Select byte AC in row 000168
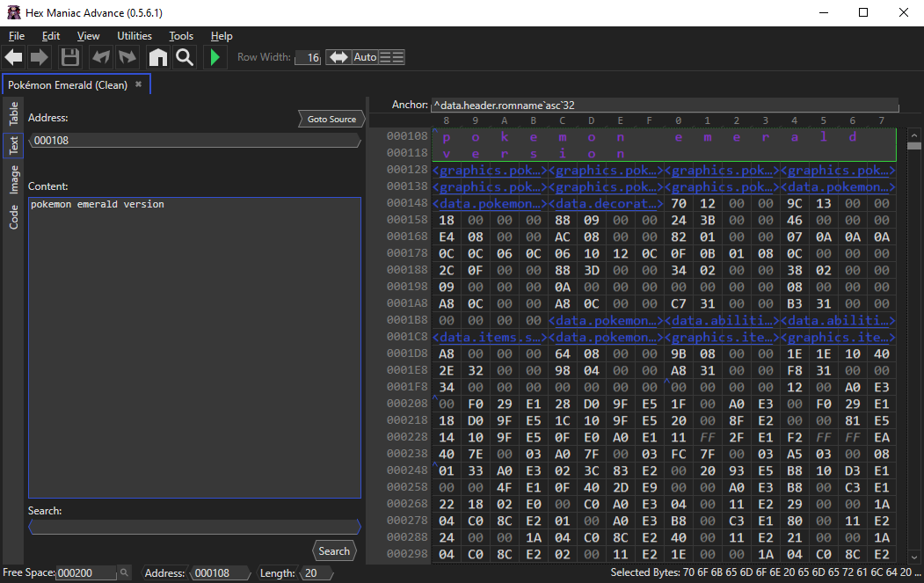The image size is (924, 583). coord(562,237)
